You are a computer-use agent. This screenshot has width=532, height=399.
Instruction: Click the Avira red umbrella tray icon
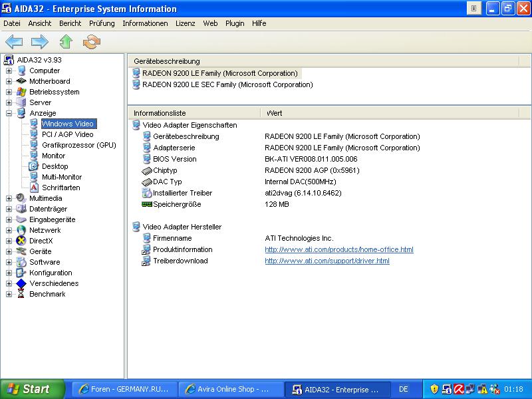tap(459, 389)
